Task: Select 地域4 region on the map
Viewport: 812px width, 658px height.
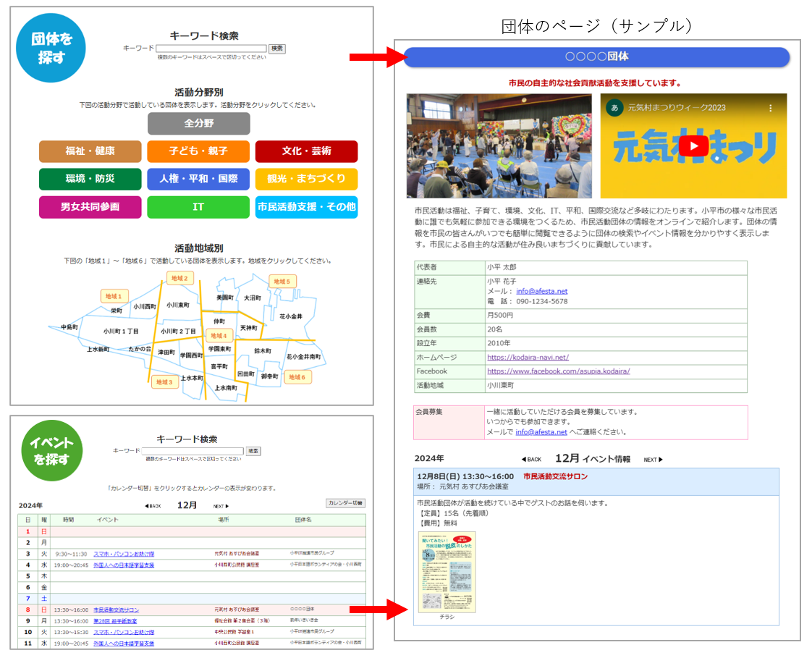Action: (x=219, y=335)
